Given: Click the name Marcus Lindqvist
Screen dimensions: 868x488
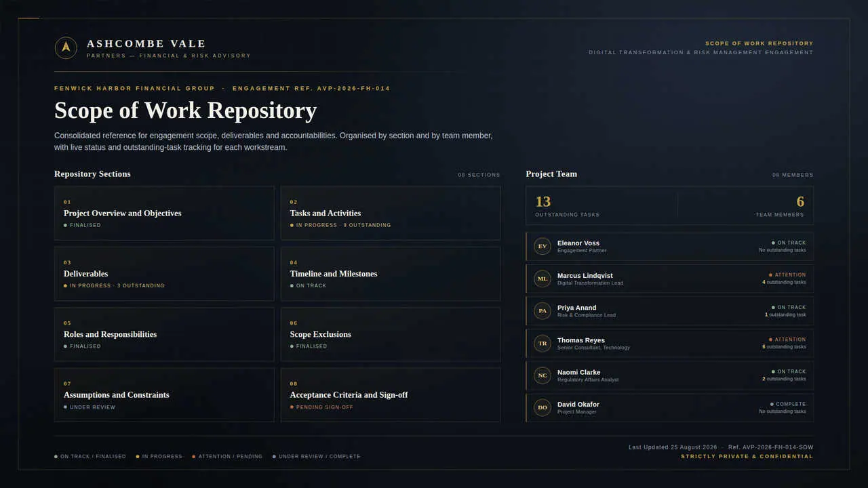Looking at the screenshot, I should (585, 275).
